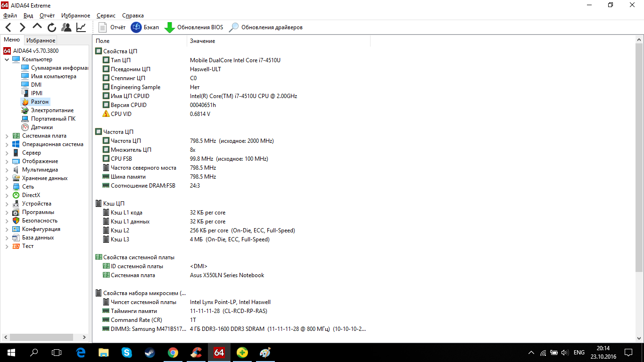This screenshot has width=644, height=362.
Task: Open Microsoft Edge from the taskbar
Action: pyautogui.click(x=81, y=352)
